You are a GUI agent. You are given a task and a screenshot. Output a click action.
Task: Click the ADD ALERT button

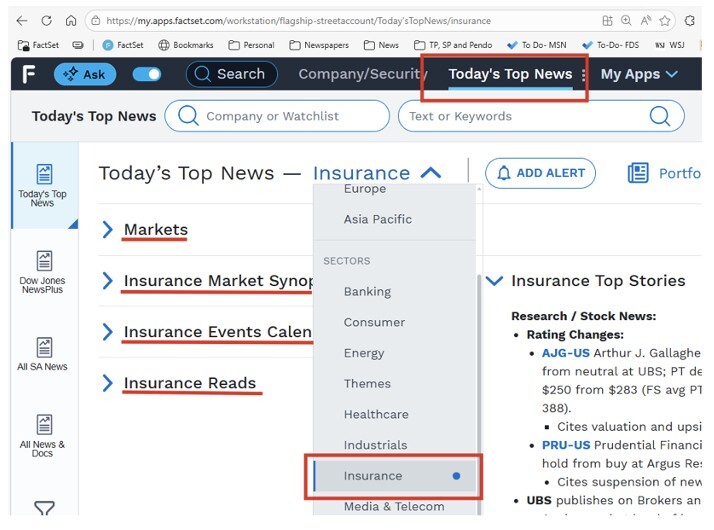tap(540, 173)
